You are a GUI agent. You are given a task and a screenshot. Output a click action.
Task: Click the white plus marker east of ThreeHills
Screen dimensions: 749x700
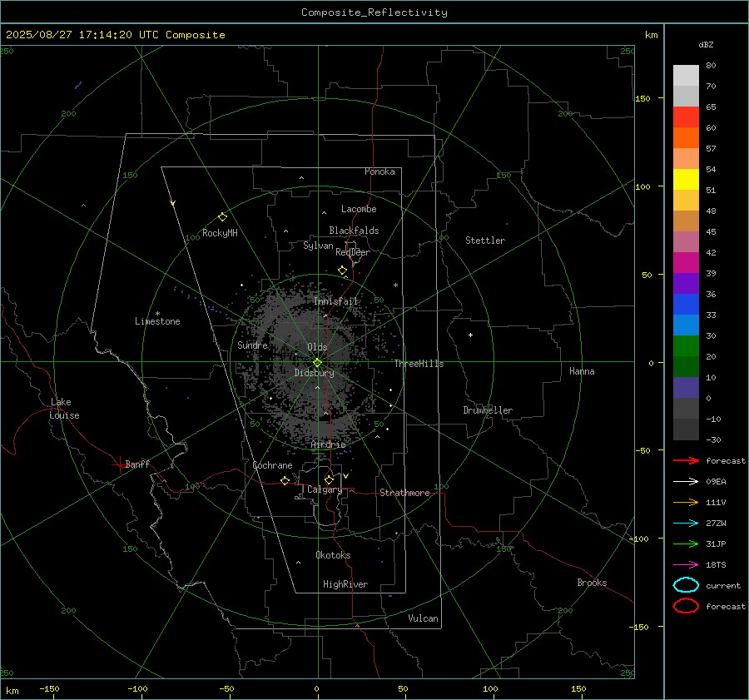point(470,335)
